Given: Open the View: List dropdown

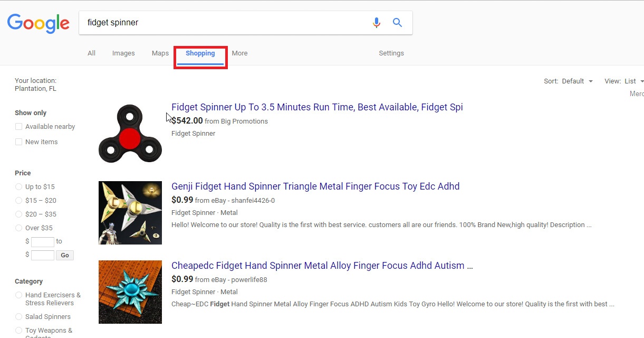Looking at the screenshot, I should click(x=624, y=81).
